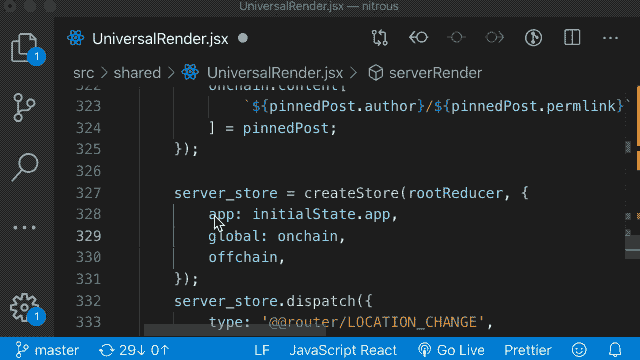
Task: Open the More Actions ellipsis menu
Action: point(610,38)
